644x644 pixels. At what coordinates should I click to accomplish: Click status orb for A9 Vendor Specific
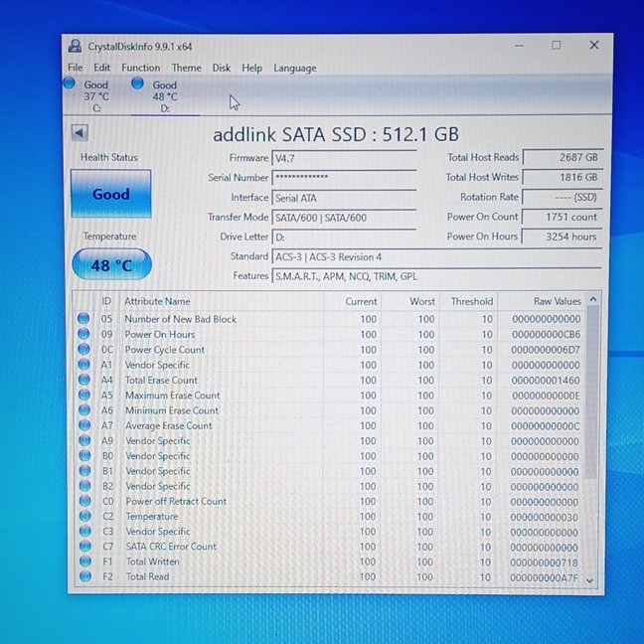coord(84,440)
